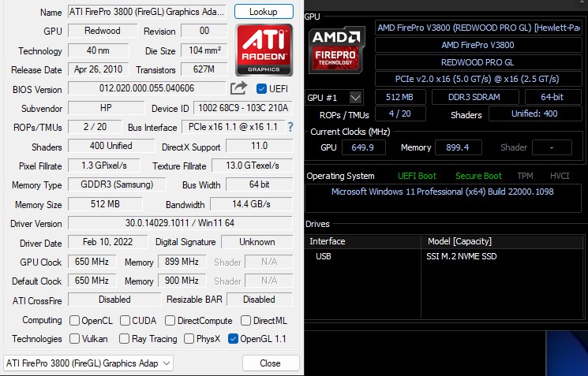588x376 pixels.
Task: Click the Digital Signature value Unknown
Action: point(257,242)
